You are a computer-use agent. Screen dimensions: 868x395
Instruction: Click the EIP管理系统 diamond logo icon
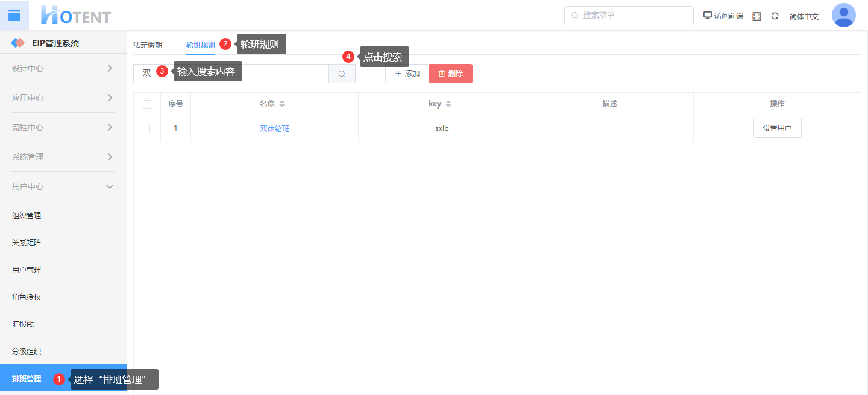(x=18, y=43)
